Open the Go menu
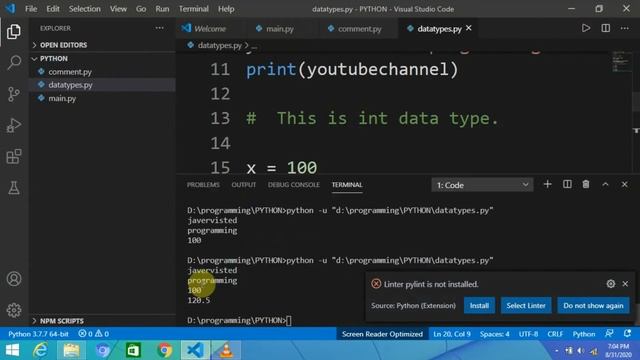The image size is (640, 360). click(141, 9)
